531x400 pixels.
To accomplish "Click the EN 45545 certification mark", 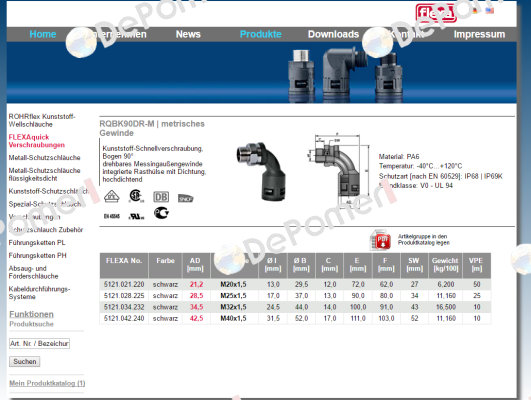I will pyautogui.click(x=112, y=216).
